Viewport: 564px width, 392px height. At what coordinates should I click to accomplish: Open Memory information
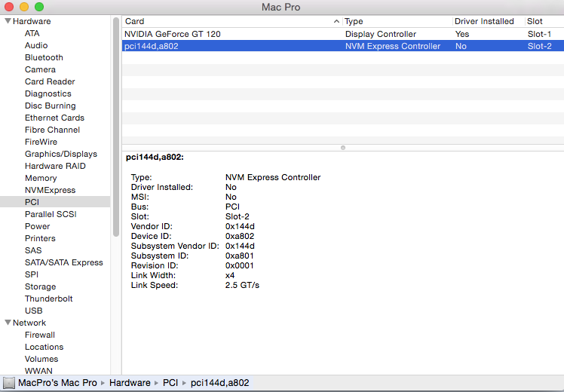(41, 178)
